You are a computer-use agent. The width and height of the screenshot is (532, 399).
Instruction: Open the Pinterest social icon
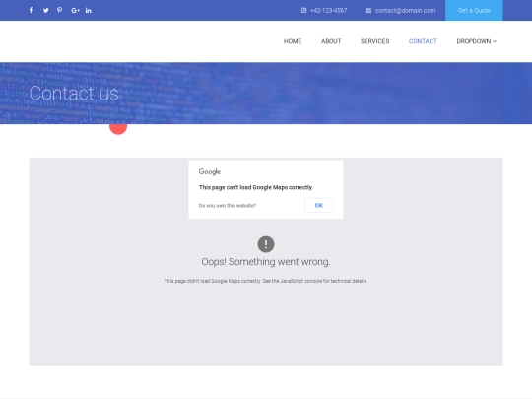[60, 10]
